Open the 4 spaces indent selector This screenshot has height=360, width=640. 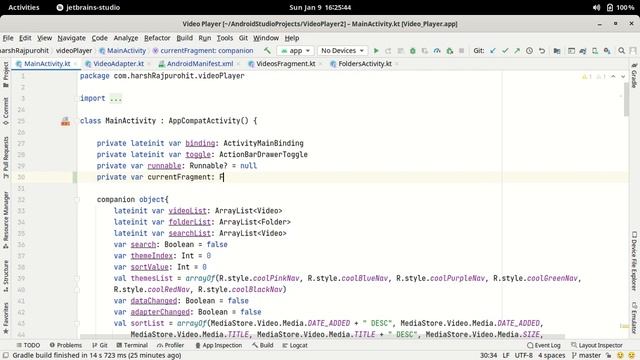pyautogui.click(x=551, y=355)
